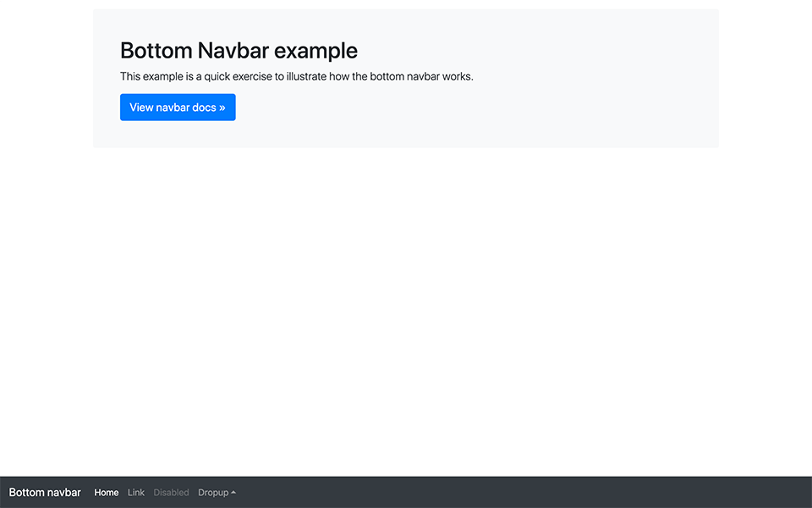Try clicking the Disabled navbar item
The width and height of the screenshot is (812, 508).
coord(171,492)
